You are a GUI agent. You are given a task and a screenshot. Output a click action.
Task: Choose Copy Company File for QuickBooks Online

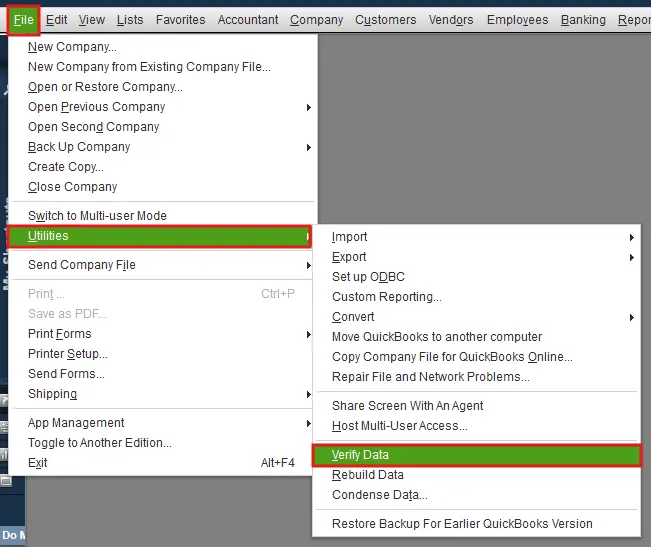tap(477, 357)
